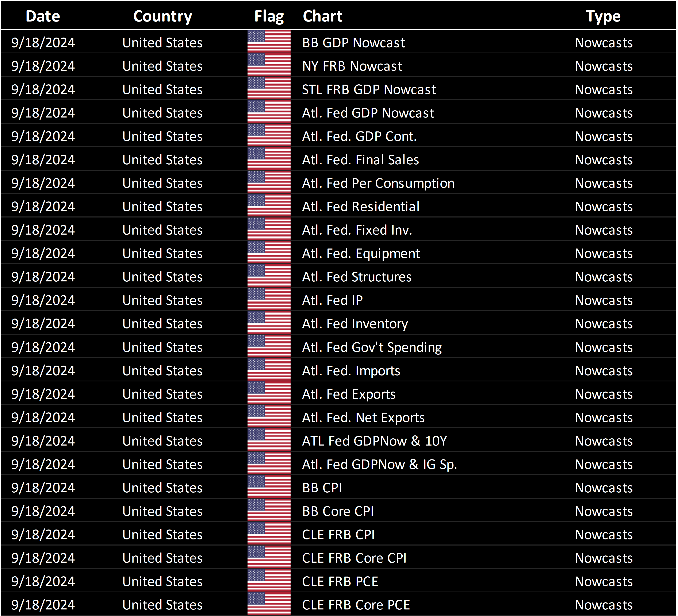Click the flag beside BB Core CPI
The height and width of the screenshot is (616, 678).
[269, 510]
